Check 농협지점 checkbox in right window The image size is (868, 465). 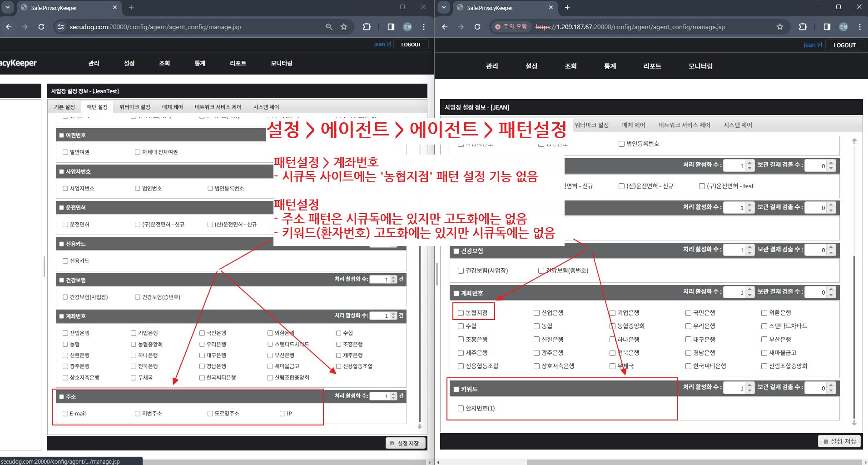tap(461, 313)
